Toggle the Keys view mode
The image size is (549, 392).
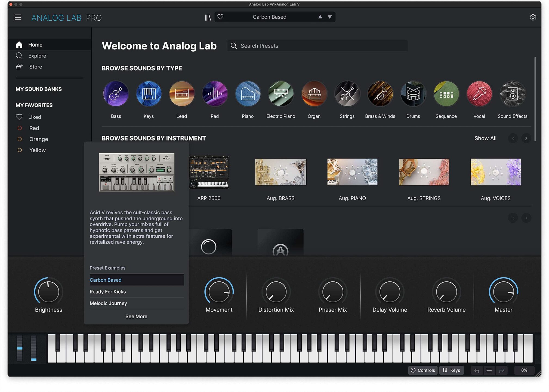pos(452,370)
